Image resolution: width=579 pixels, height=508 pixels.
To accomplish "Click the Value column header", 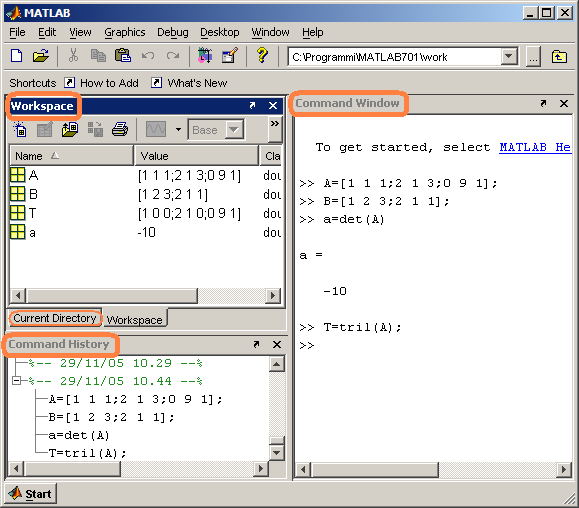I will [x=196, y=156].
